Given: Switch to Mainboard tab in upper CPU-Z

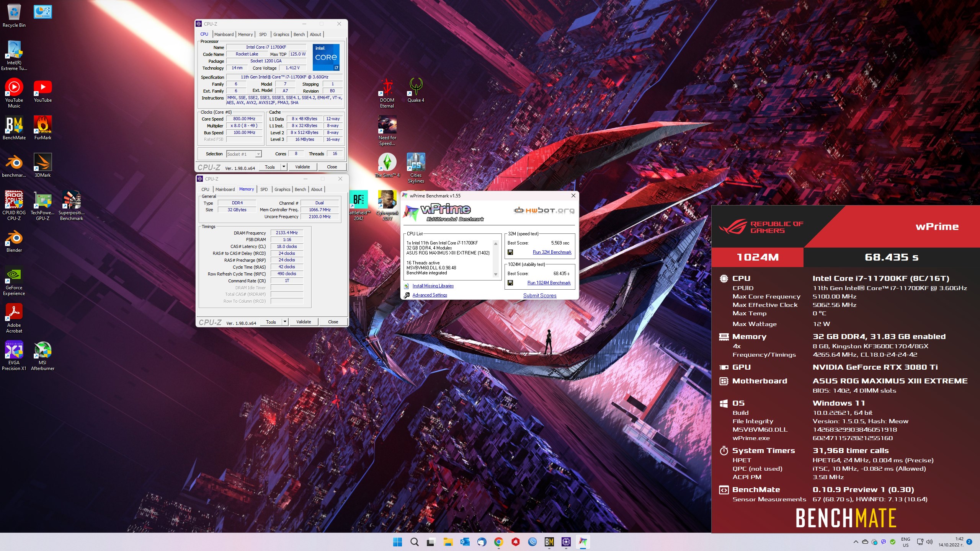Looking at the screenshot, I should (x=224, y=34).
